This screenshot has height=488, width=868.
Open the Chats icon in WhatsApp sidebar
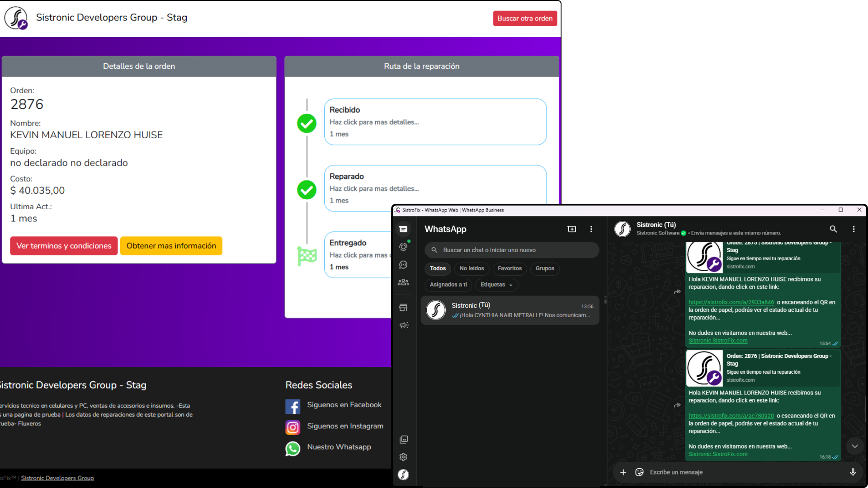pyautogui.click(x=403, y=229)
